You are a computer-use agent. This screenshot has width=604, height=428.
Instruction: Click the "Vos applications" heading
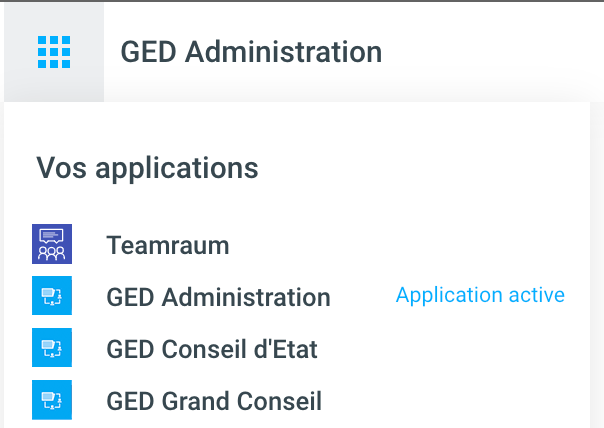coord(147,167)
